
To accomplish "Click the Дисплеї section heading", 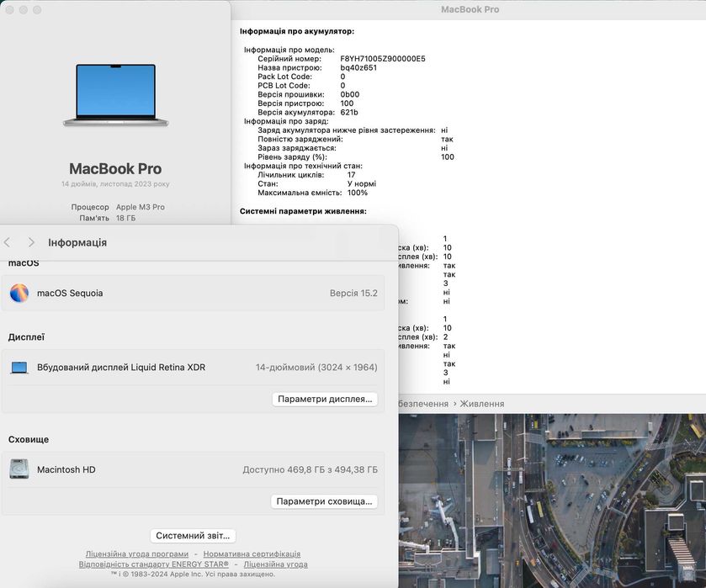I will pyautogui.click(x=26, y=337).
